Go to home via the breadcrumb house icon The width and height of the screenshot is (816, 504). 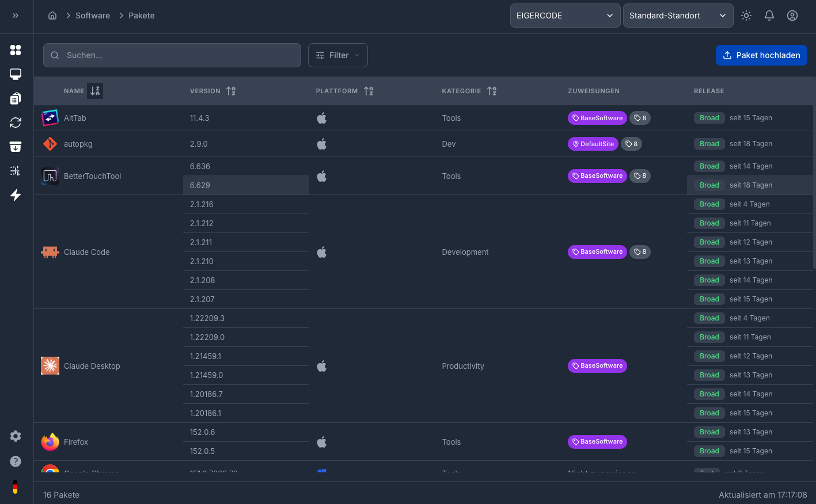coord(52,16)
